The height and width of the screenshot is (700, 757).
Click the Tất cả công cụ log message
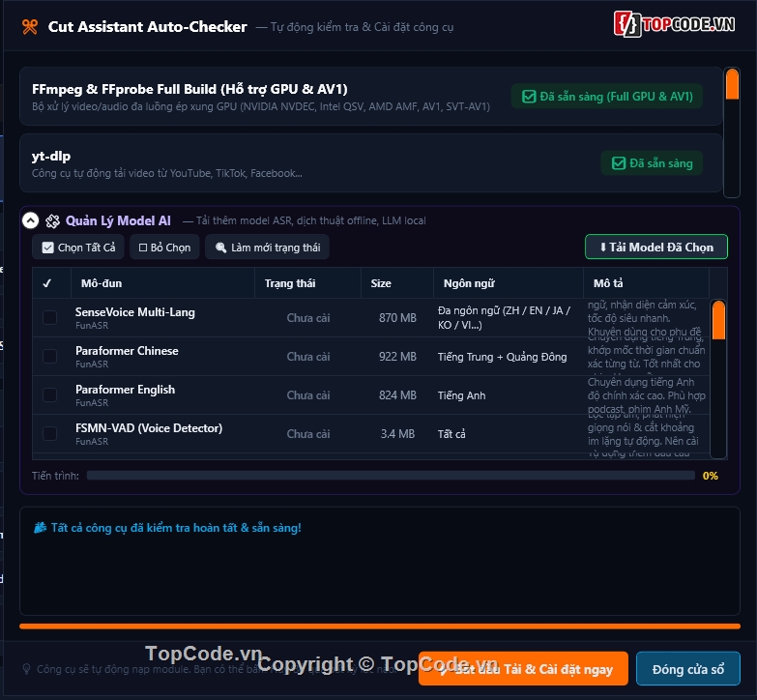pos(176,528)
